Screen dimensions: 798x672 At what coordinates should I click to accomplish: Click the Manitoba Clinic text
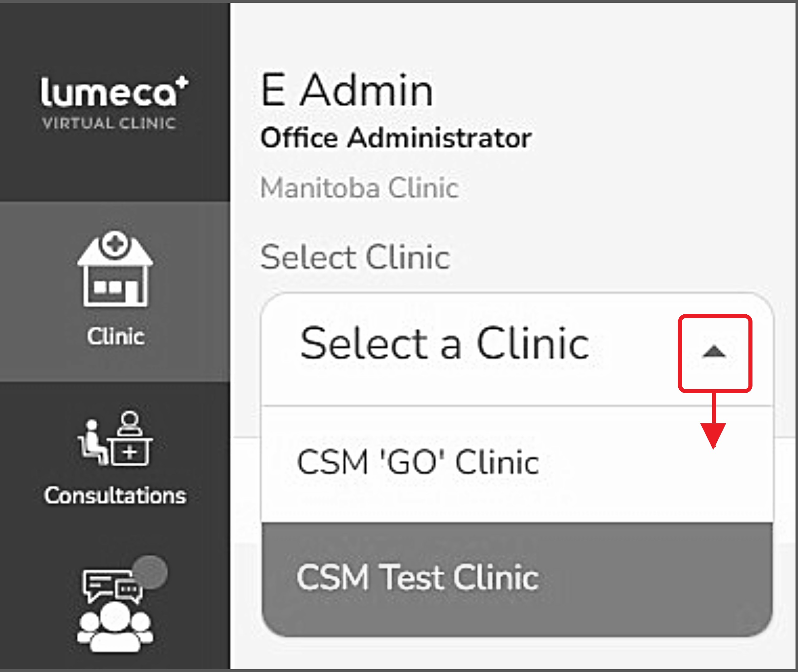[359, 188]
